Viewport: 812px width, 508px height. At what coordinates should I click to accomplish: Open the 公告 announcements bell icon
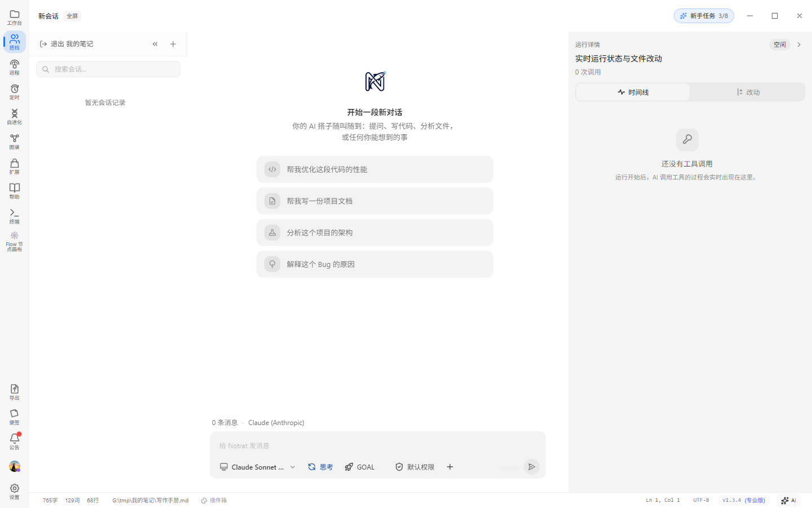15,441
